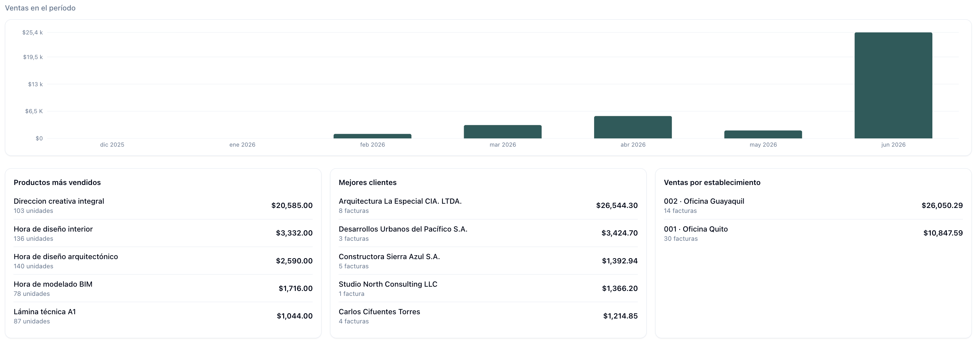
Task: Click the $1,716.00 product amount
Action: click(296, 289)
